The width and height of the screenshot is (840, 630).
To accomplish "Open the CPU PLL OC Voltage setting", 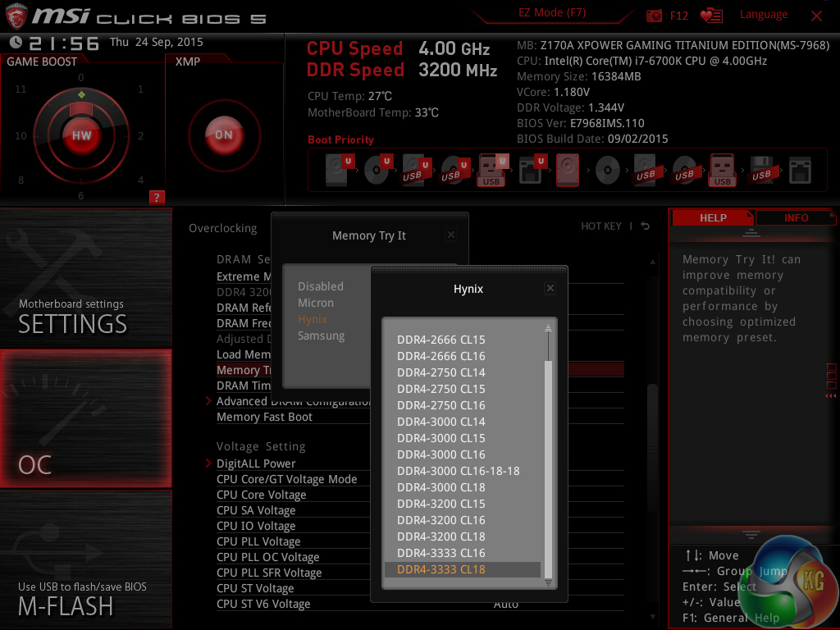I will [268, 557].
